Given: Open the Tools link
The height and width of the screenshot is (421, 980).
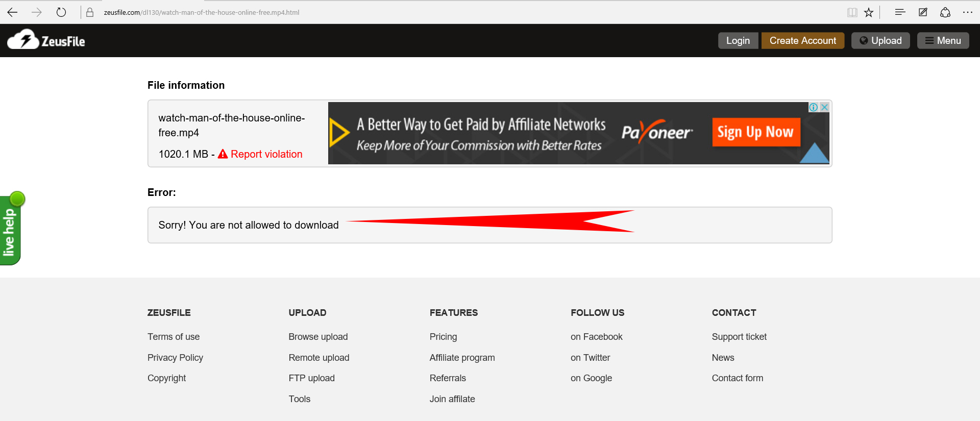Looking at the screenshot, I should (x=299, y=399).
